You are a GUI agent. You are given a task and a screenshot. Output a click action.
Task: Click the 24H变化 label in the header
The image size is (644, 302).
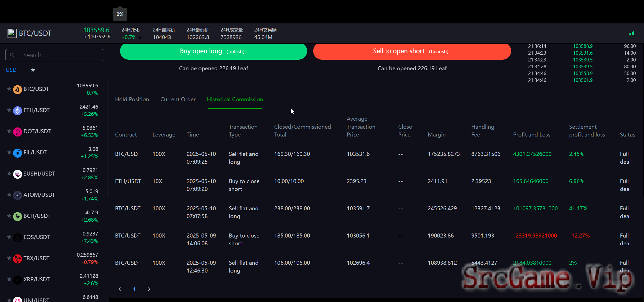coord(131,30)
